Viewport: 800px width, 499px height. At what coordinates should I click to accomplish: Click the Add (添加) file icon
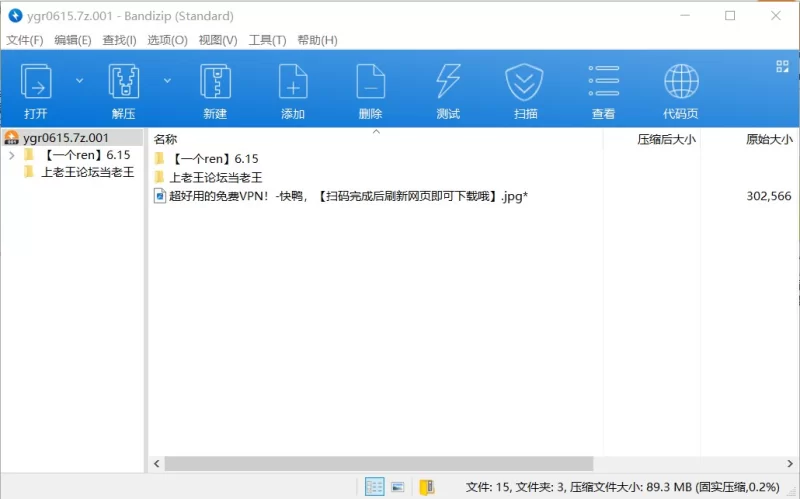(293, 82)
